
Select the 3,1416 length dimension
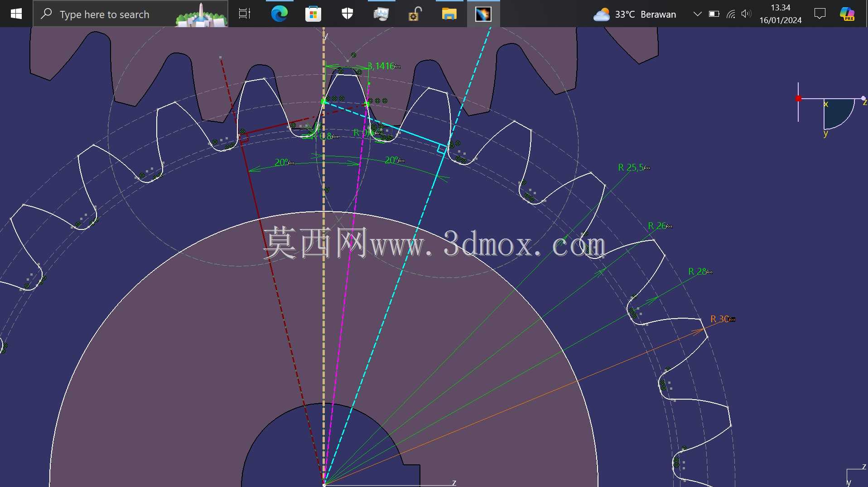(383, 66)
